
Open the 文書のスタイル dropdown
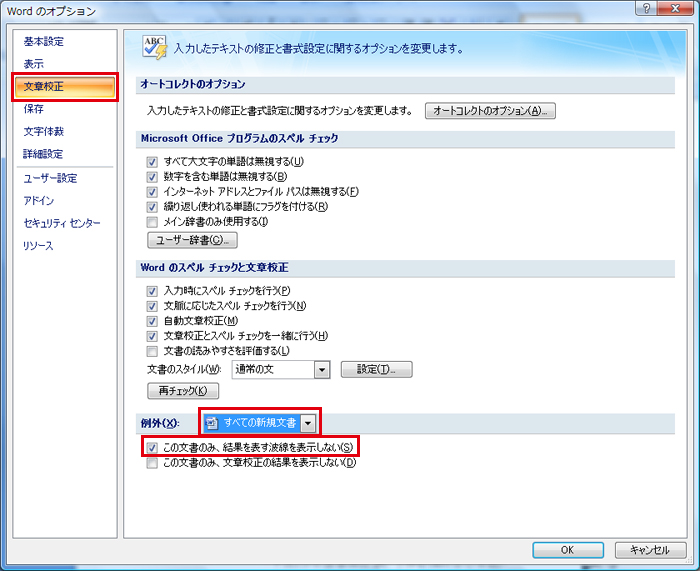(321, 370)
